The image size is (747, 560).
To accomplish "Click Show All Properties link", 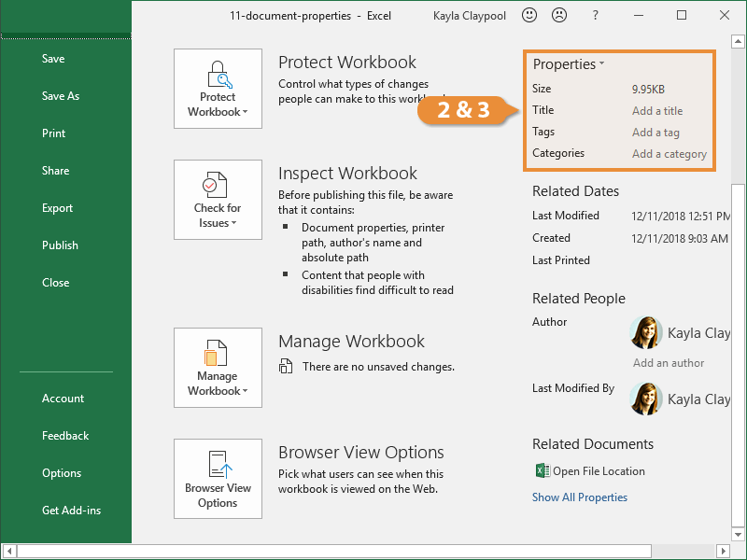I will [580, 497].
